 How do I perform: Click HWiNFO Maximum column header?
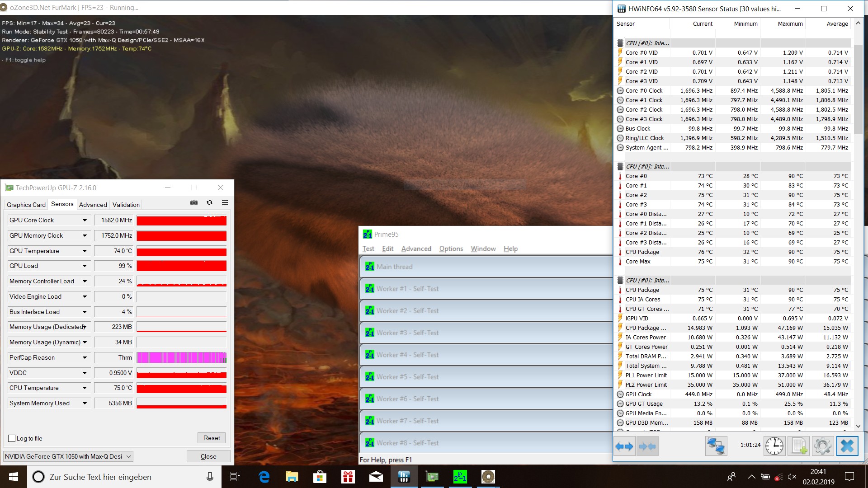(x=783, y=24)
